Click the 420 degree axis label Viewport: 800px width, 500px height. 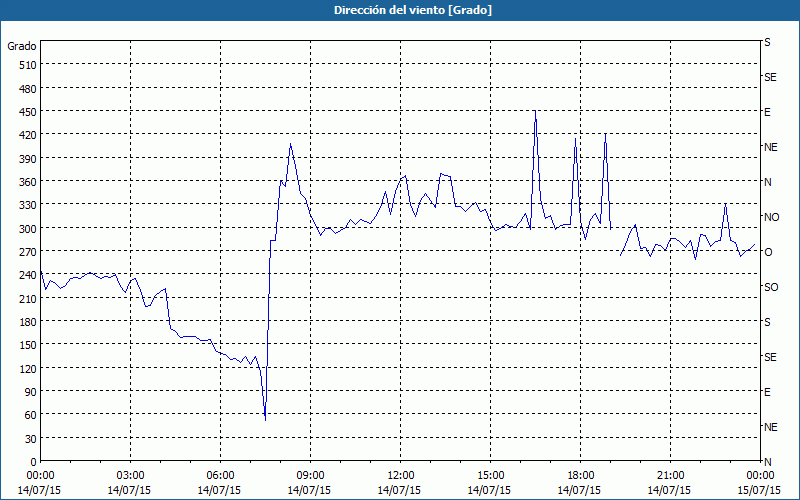coord(29,135)
